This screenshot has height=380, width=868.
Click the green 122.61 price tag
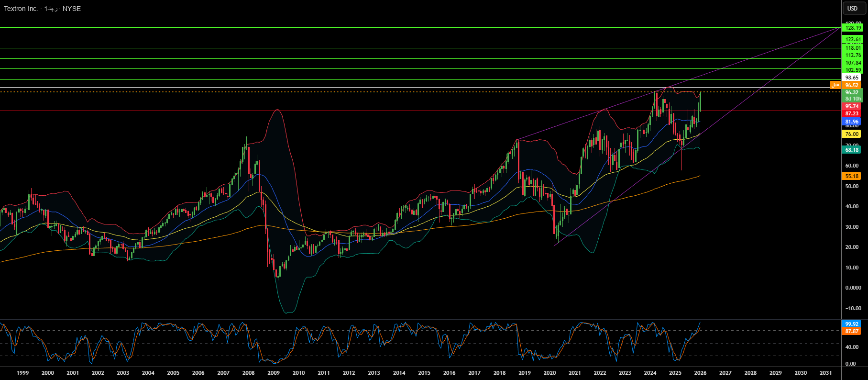pyautogui.click(x=853, y=39)
